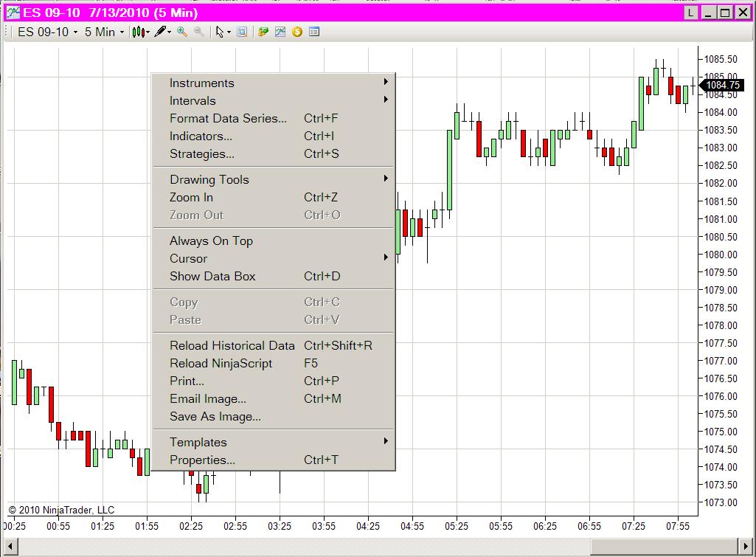Choose Strategies from the context menu
The height and width of the screenshot is (557, 756).
[274, 154]
